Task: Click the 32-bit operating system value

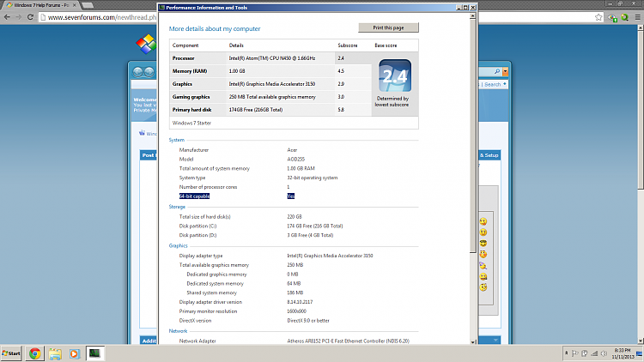Action: [x=313, y=178]
